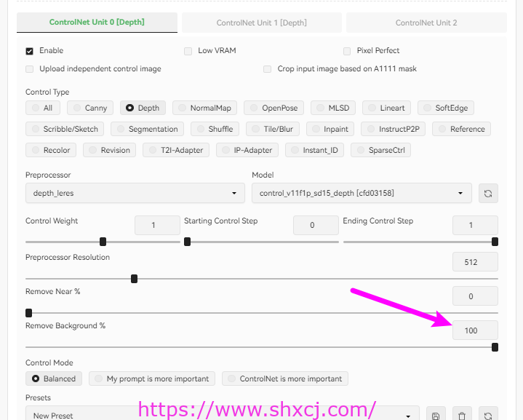Screen dimensions: 523x420
Task: Click the Control Weight value field
Action: pyautogui.click(x=157, y=225)
